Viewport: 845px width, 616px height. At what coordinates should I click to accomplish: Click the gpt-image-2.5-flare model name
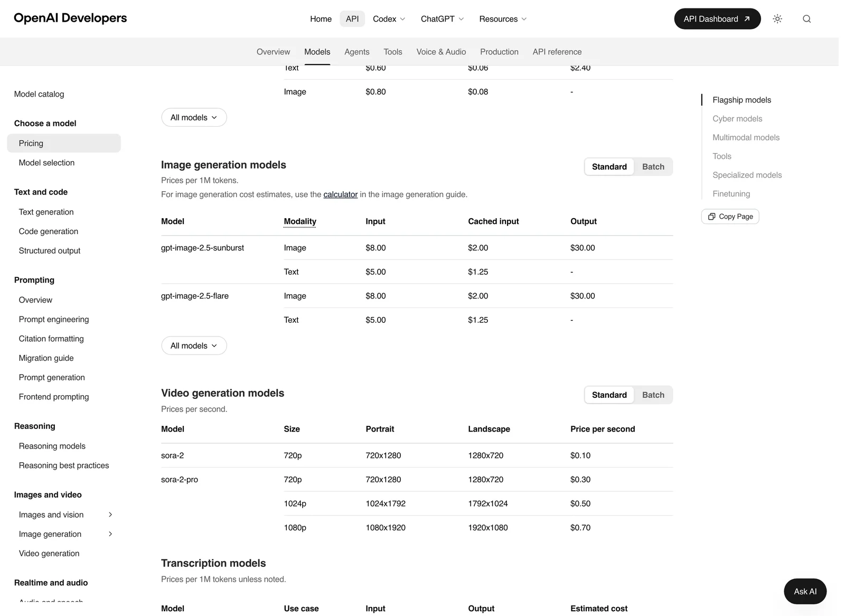(x=195, y=296)
